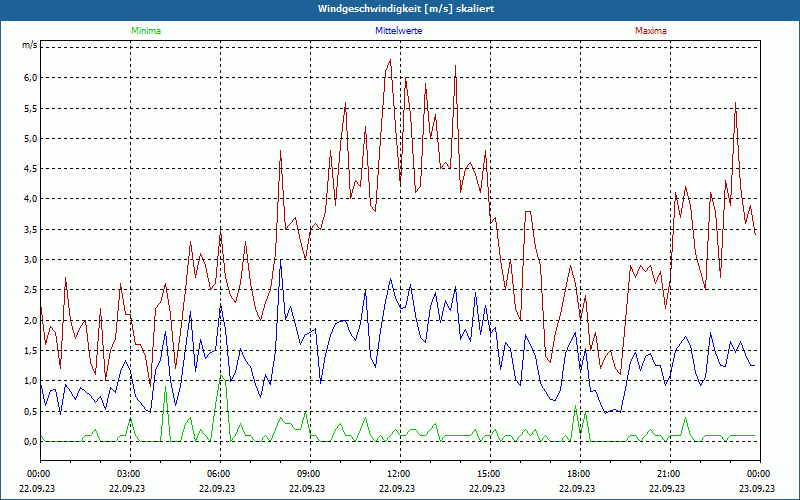Screen dimensions: 800x500
Task: Click the 3,0 y-axis value
Action: (x=31, y=260)
